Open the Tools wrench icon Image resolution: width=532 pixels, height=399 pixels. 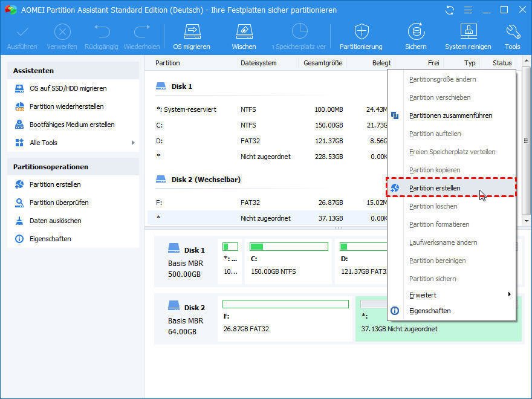tap(513, 32)
